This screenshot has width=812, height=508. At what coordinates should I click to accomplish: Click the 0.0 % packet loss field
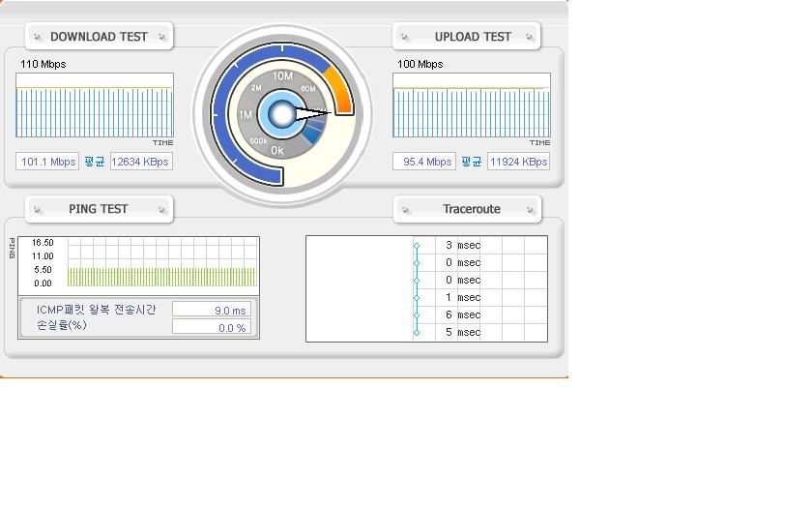211,327
